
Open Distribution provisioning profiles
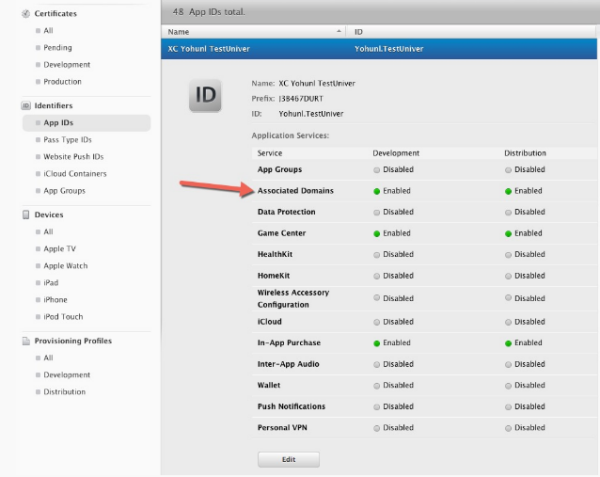[64, 392]
